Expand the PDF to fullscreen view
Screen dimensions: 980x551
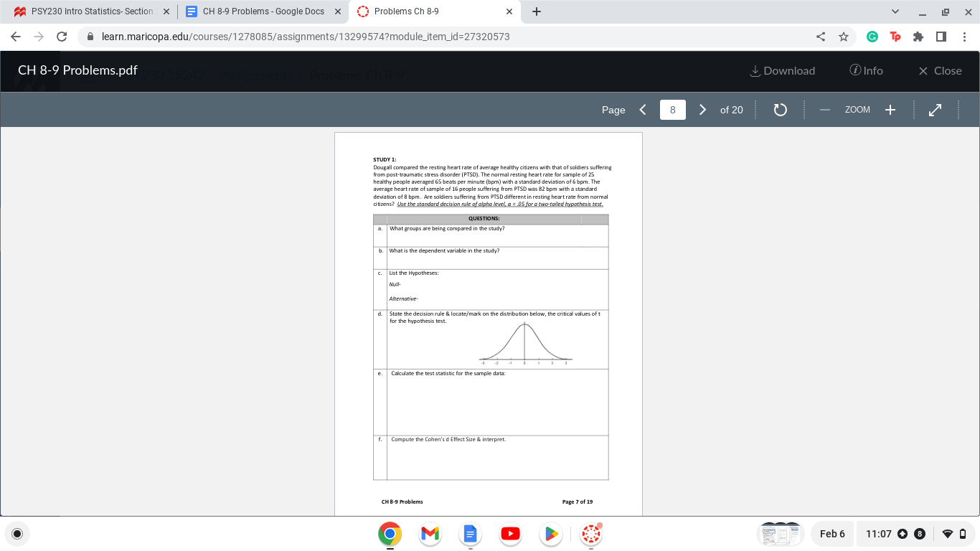[934, 109]
